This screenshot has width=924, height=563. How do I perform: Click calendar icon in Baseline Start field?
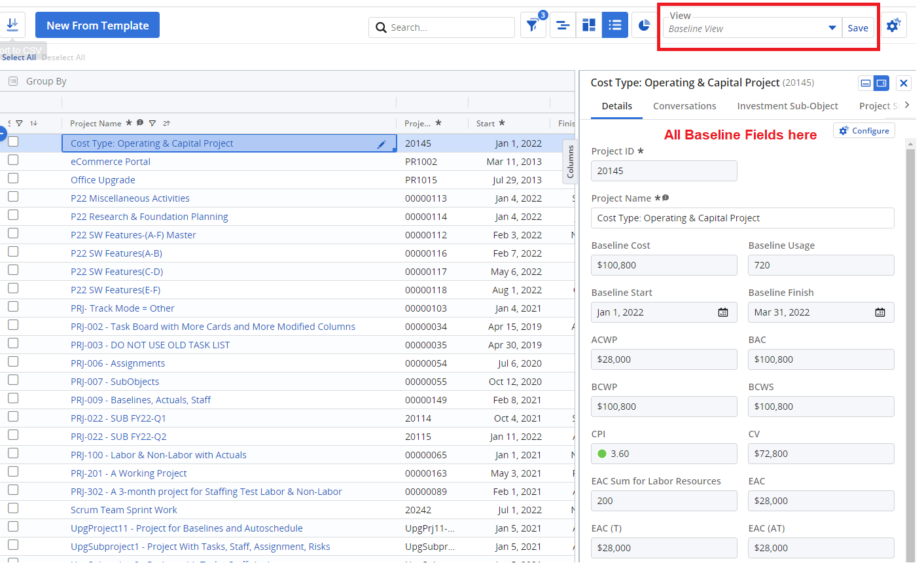[x=723, y=312]
